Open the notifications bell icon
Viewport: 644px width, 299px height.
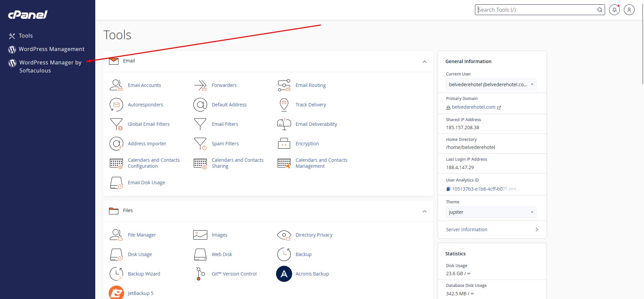click(x=614, y=10)
